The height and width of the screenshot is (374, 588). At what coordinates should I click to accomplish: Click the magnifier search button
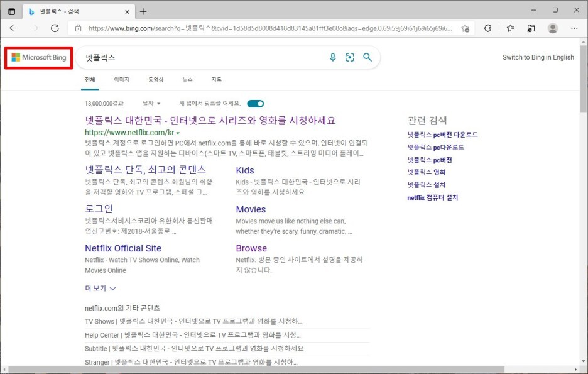pyautogui.click(x=367, y=57)
